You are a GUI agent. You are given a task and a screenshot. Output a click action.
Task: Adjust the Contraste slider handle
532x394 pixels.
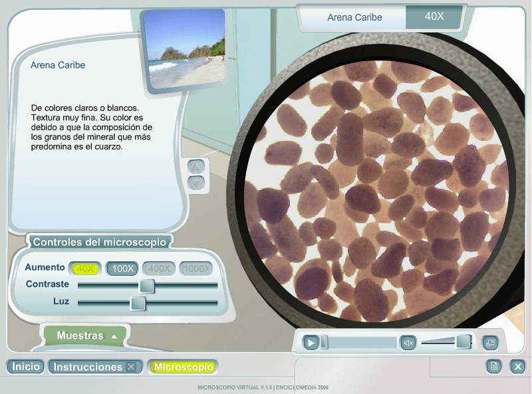tap(147, 286)
